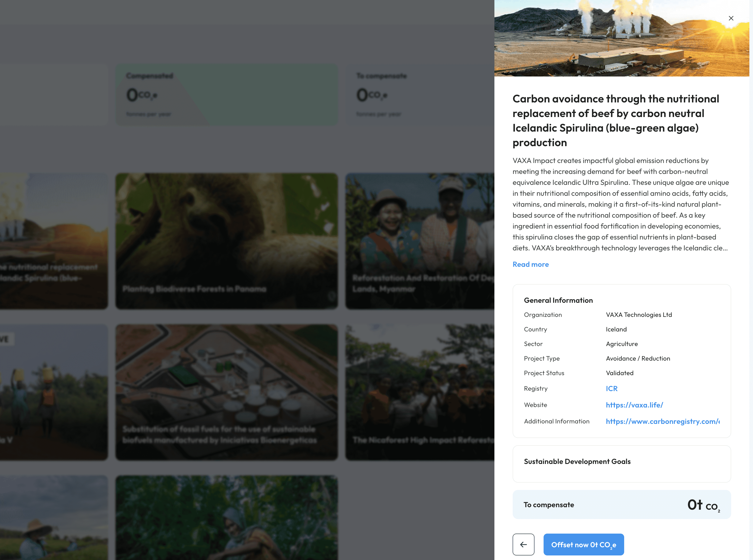The width and height of the screenshot is (753, 560).
Task: Open the Reforestation Myanmar project card
Action: tap(419, 241)
